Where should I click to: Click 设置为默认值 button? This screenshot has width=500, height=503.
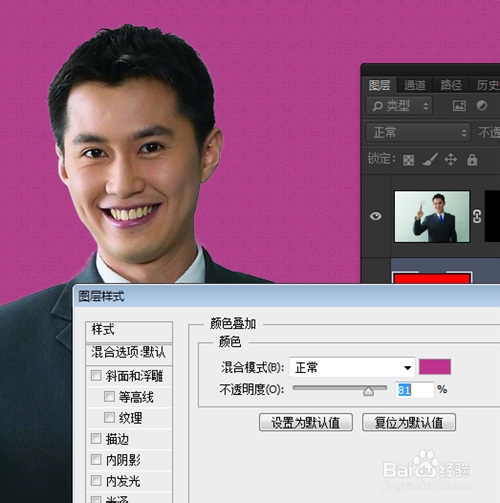(306, 422)
